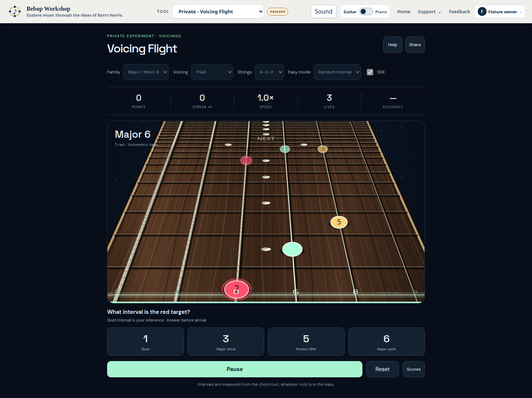Click the PRIVATE badge

tap(277, 12)
